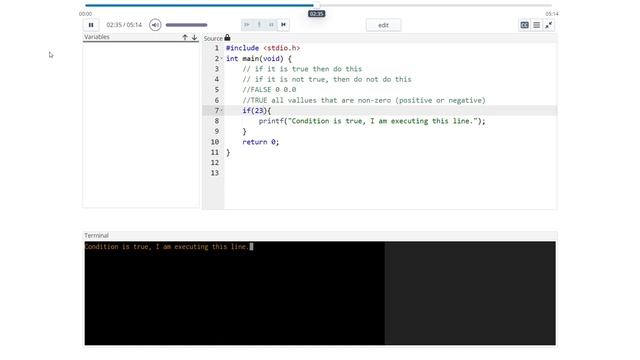
Task: Click the '// if it is not true' comment
Action: point(327,80)
